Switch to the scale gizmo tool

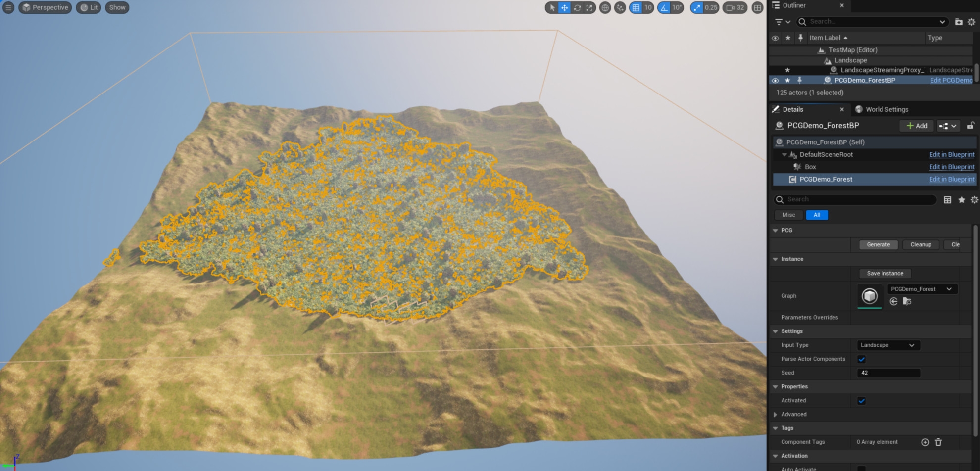[589, 8]
